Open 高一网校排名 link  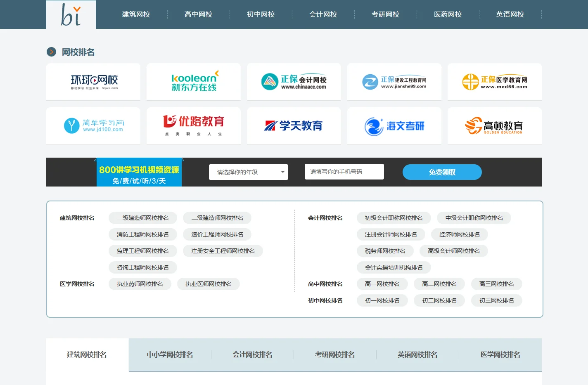coord(382,284)
